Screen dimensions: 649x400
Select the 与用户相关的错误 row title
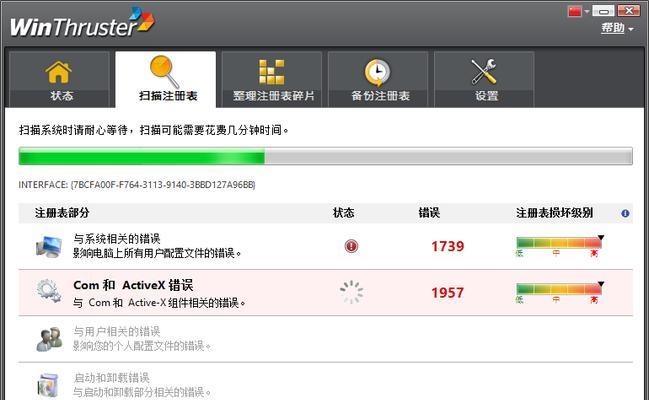117,331
